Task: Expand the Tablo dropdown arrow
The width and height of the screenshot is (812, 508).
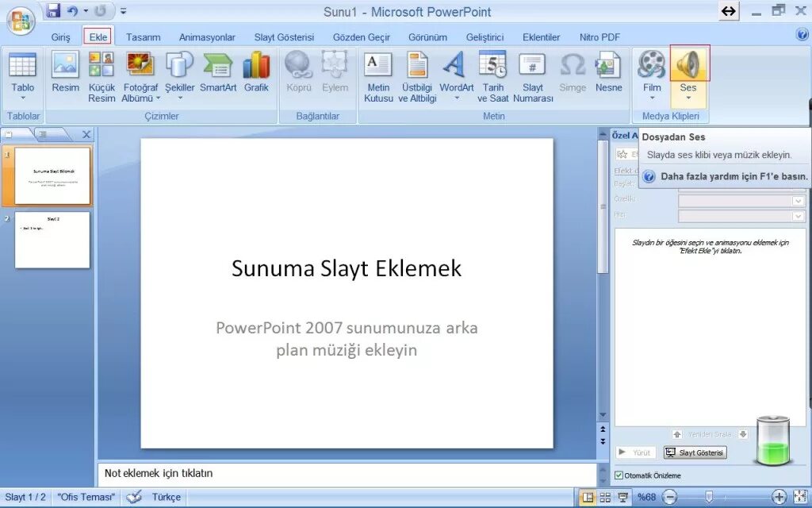Action: click(x=23, y=98)
